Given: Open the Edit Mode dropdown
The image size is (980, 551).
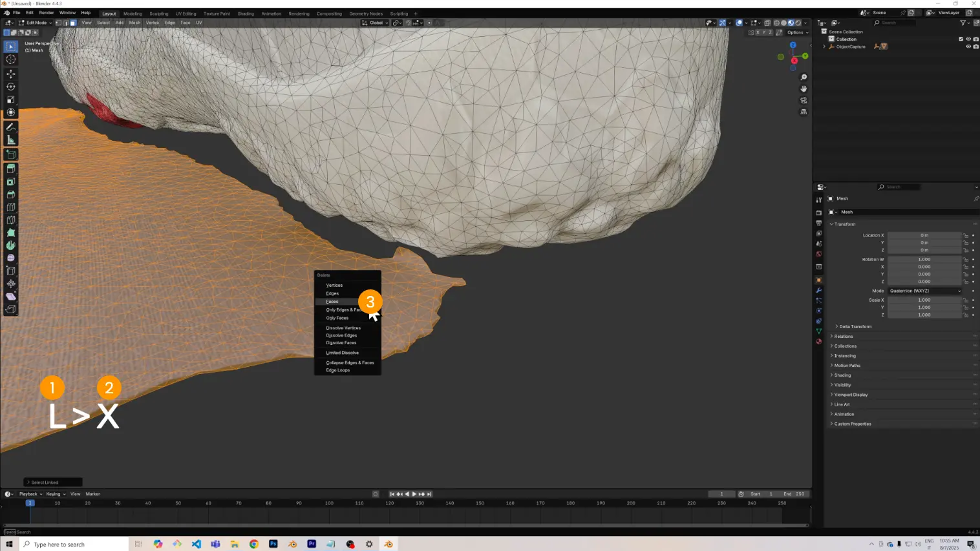Looking at the screenshot, I should (x=36, y=23).
